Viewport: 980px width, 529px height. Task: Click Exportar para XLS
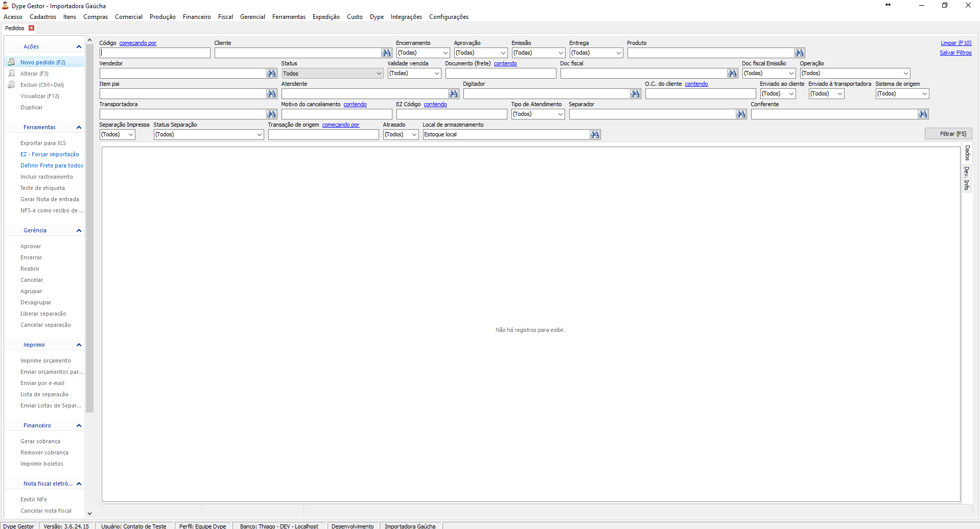pos(43,143)
